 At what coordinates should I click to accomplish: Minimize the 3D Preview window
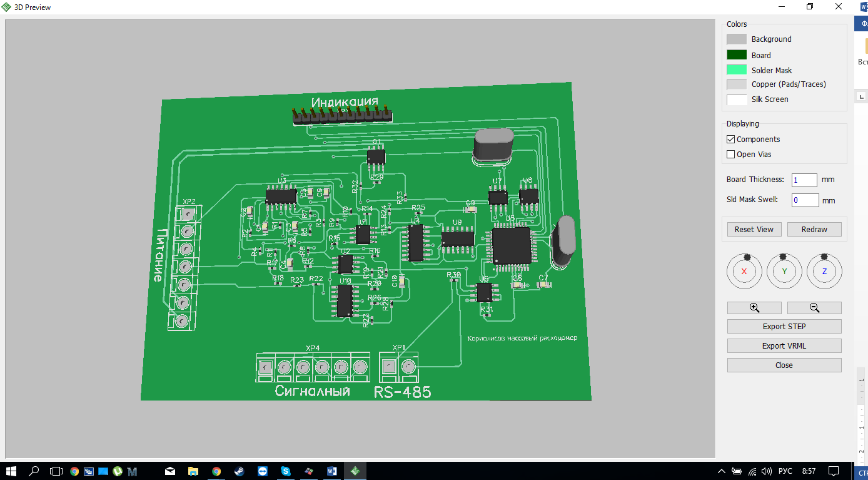coord(782,7)
